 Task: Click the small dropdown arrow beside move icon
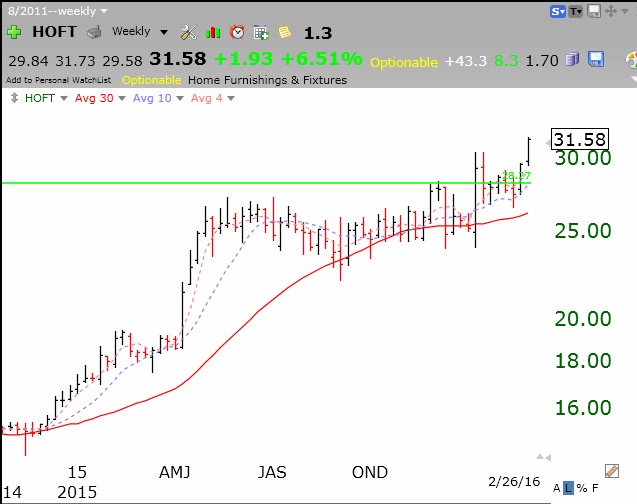coord(625,11)
